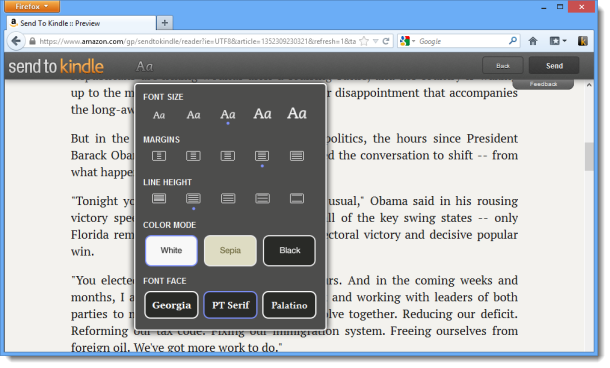Select the largest font size Aa
The width and height of the screenshot is (610, 368).
pyautogui.click(x=297, y=114)
